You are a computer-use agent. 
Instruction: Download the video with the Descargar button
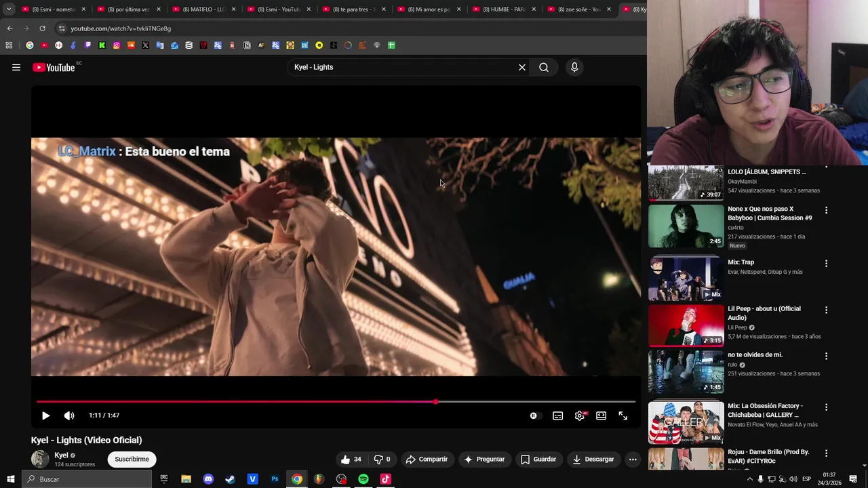pos(593,459)
